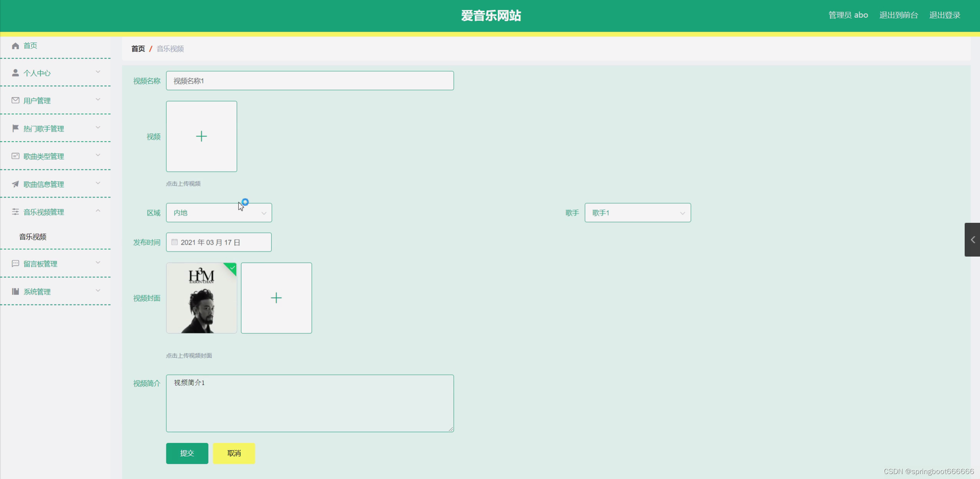This screenshot has width=980, height=479.
Task: Click the flag icon for 热门歌手管理
Action: coord(15,128)
